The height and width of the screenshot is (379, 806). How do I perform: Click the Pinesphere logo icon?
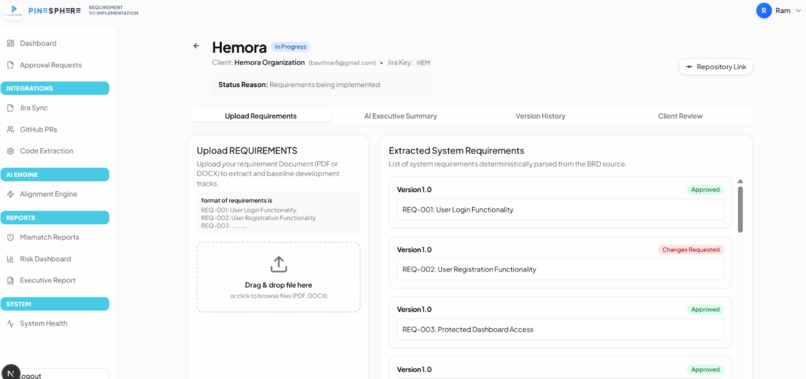tap(14, 10)
